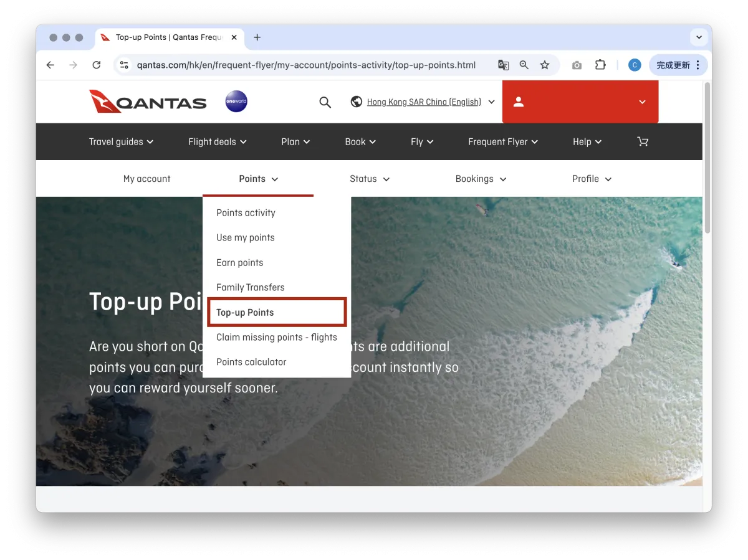Click the Qantas logo
748x560 pixels.
pyautogui.click(x=148, y=102)
